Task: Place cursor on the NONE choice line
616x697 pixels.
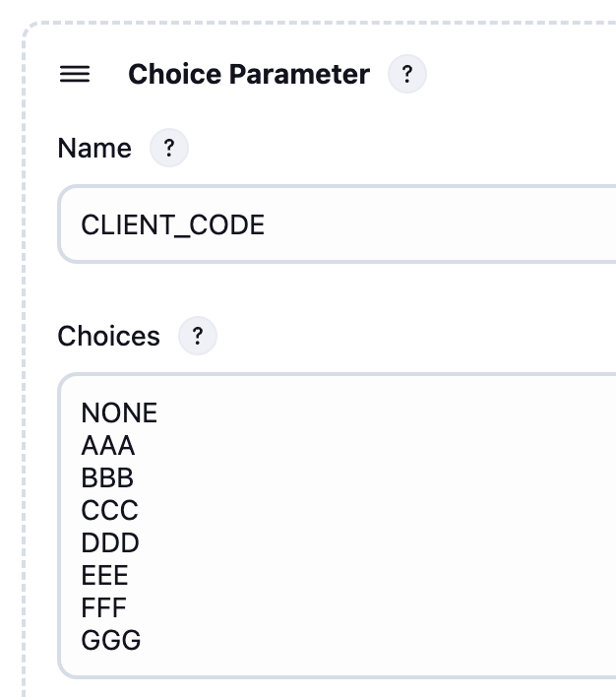Action: click(119, 412)
